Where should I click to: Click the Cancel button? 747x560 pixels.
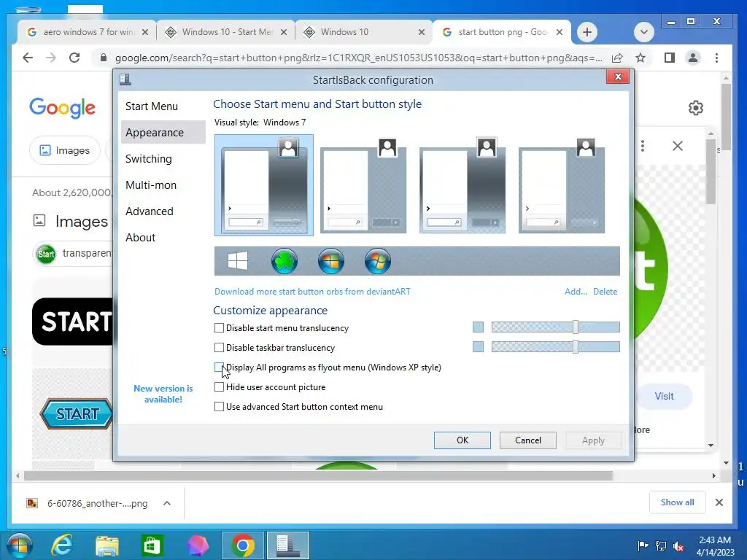point(528,440)
